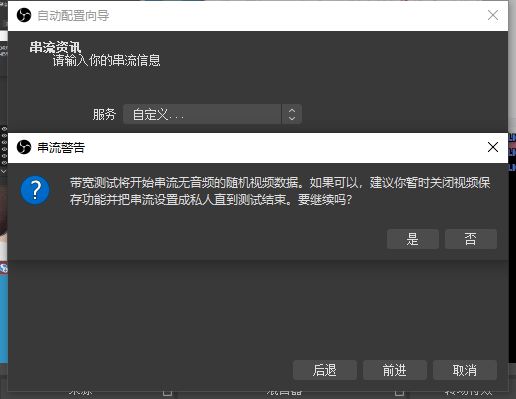The width and height of the screenshot is (516, 399).
Task: Close the 串流警告 dialog
Action: coord(493,147)
